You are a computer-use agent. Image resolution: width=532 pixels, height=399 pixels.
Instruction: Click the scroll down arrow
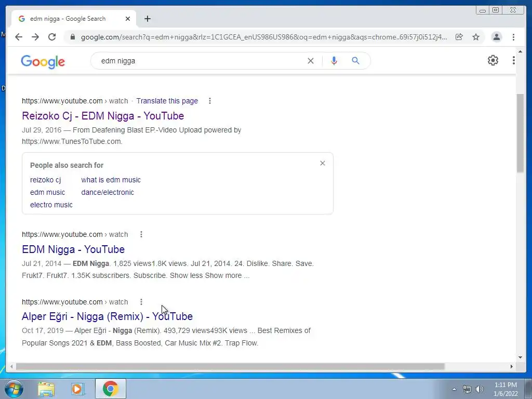520,357
